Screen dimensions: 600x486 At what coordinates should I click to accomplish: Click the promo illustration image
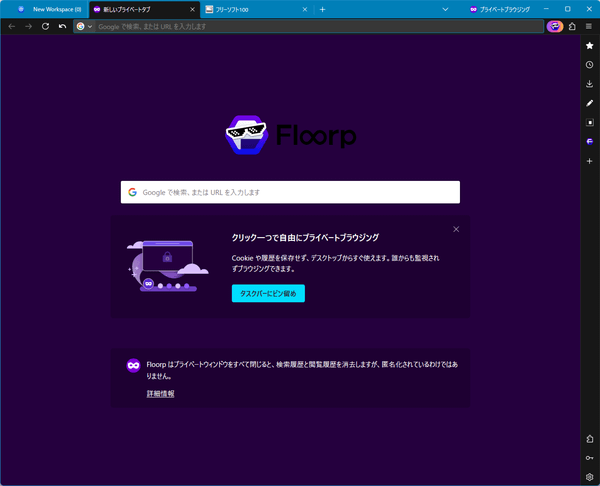pyautogui.click(x=168, y=266)
